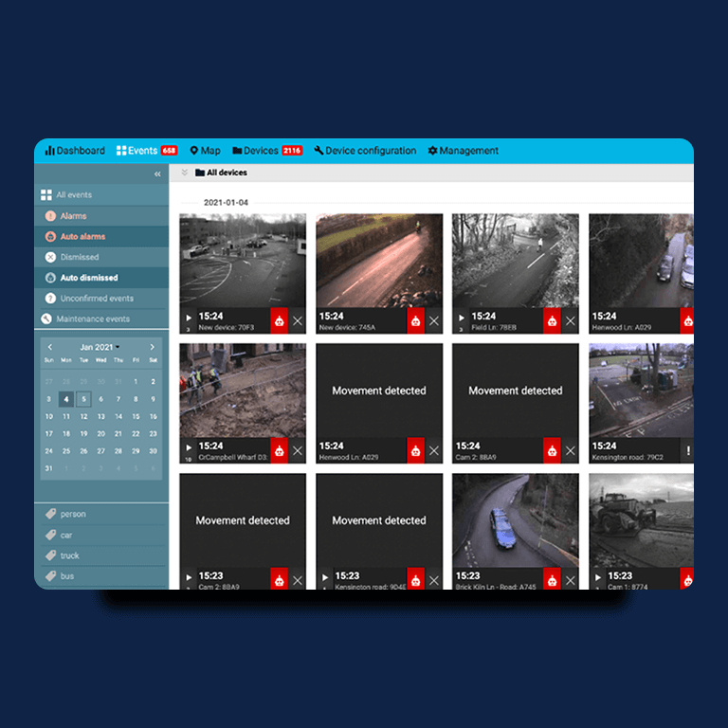Open the Brick Kiln Ln blue car thumbnail
The image size is (728, 728).
[515, 519]
